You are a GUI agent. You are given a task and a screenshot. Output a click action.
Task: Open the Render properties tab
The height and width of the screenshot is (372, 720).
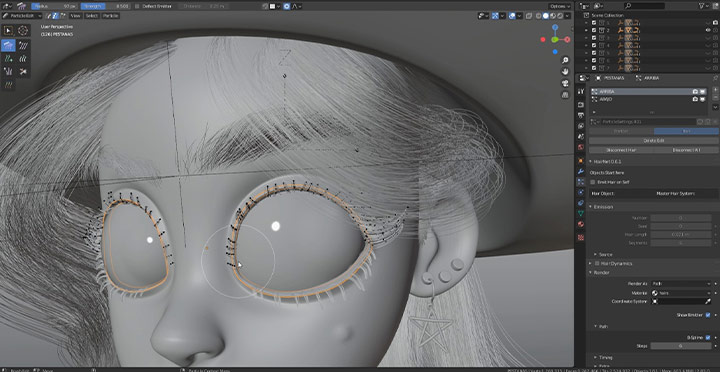[x=581, y=105]
